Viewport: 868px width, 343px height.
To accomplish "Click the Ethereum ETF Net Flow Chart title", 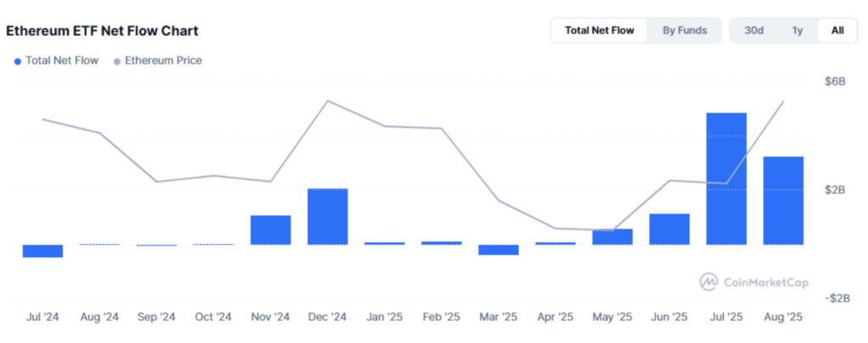I will (x=102, y=31).
